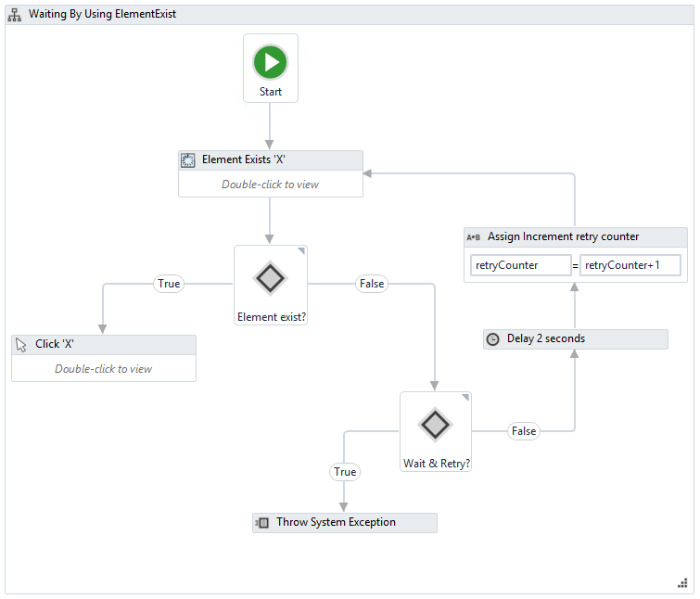Click the green Start node icon
Screen dimensions: 700x599
point(271,63)
